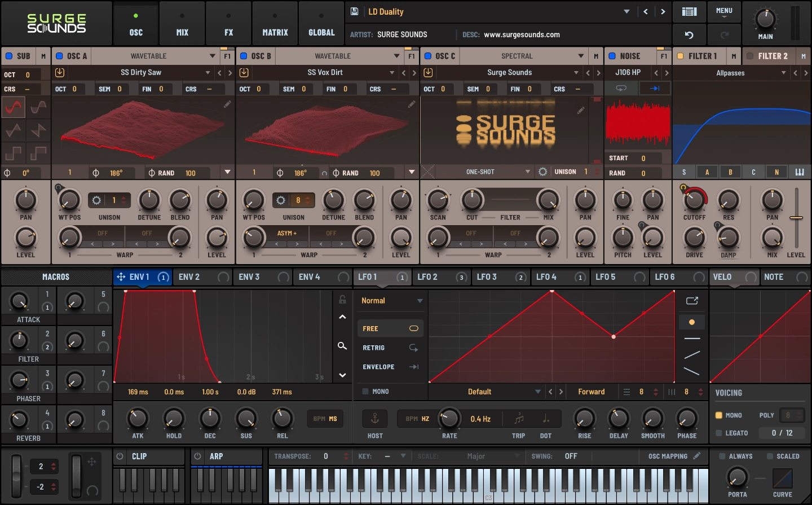Toggle the NOISE oscillator power
This screenshot has width=812, height=505.
(612, 56)
